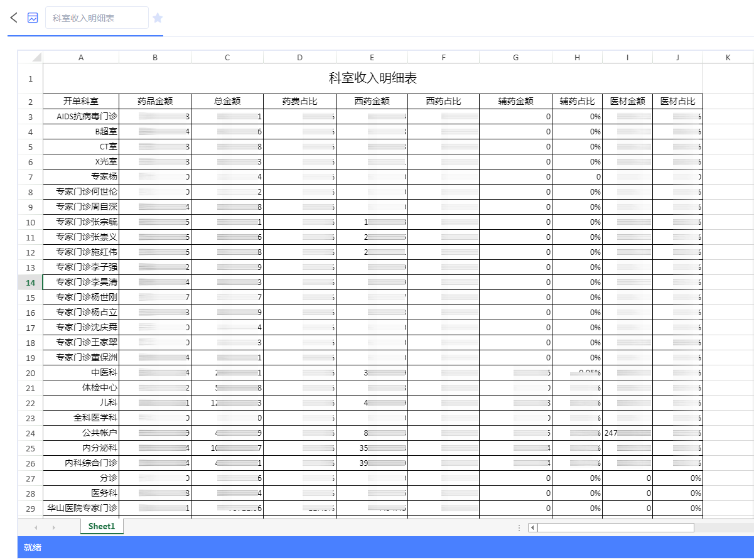Select column D header
754x560 pixels.
(299, 57)
